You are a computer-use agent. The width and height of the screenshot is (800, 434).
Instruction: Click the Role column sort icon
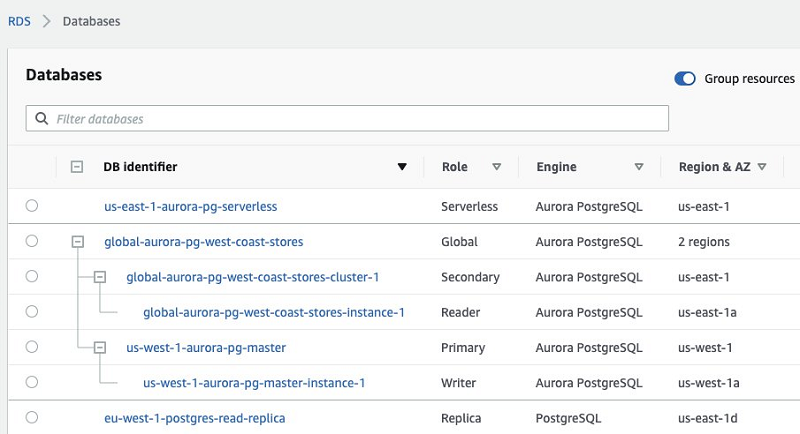(x=496, y=167)
